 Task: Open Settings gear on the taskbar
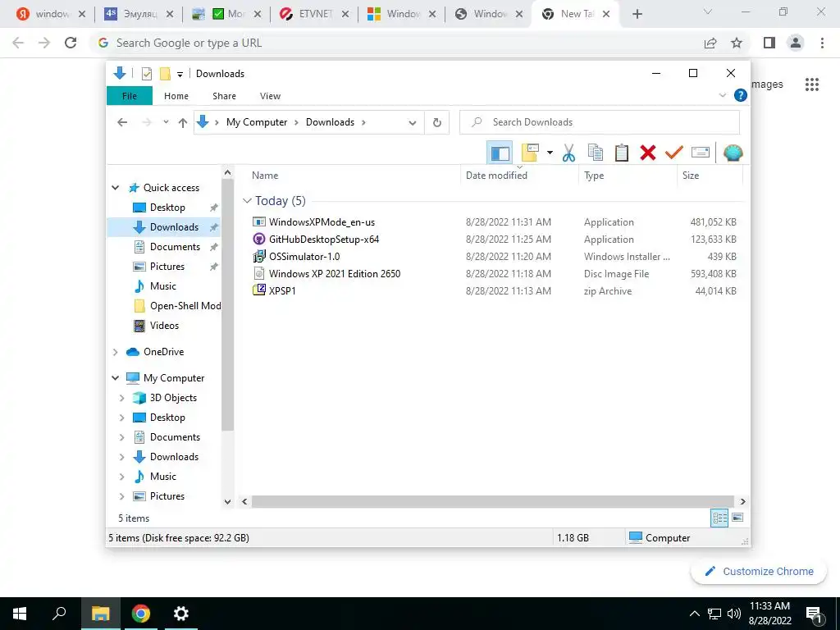181,614
